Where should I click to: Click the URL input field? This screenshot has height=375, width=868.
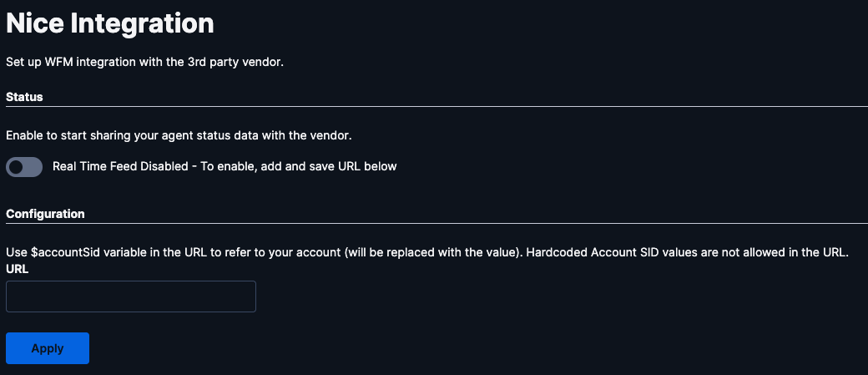[x=131, y=296]
